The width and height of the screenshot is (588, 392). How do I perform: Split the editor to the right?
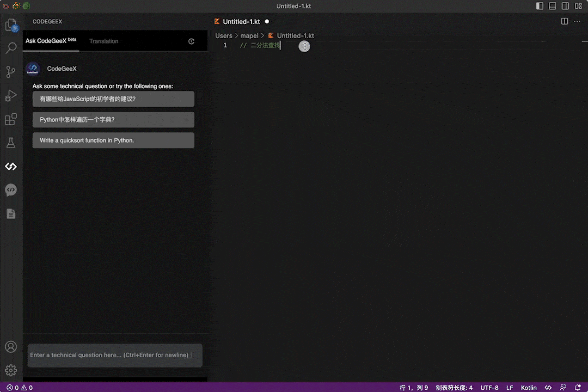pyautogui.click(x=565, y=21)
